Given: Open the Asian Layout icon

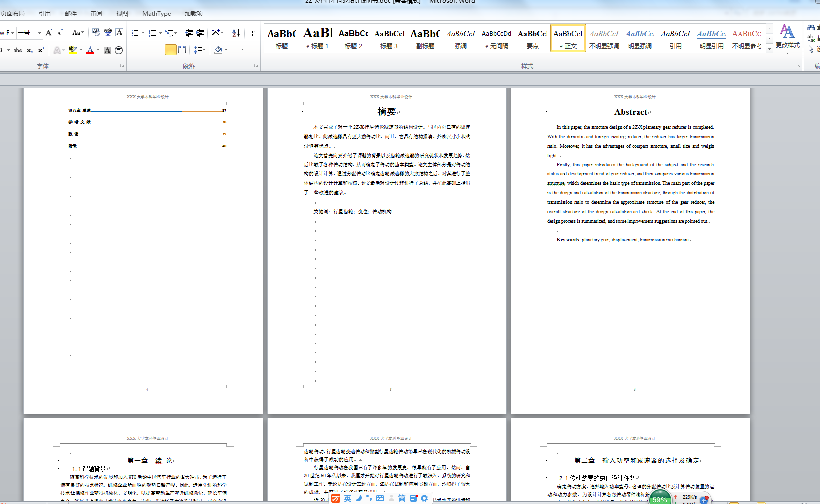Looking at the screenshot, I should pyautogui.click(x=217, y=33).
